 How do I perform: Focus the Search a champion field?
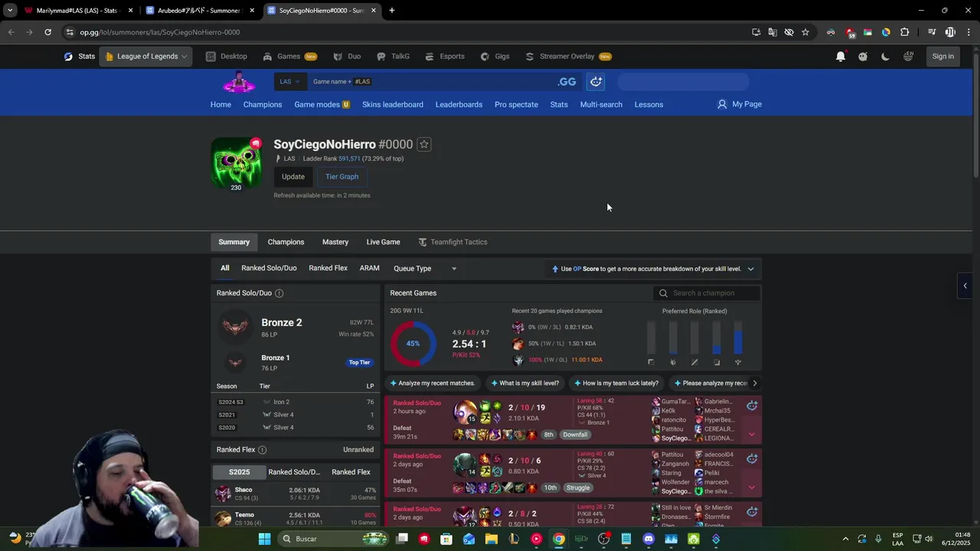tap(707, 293)
